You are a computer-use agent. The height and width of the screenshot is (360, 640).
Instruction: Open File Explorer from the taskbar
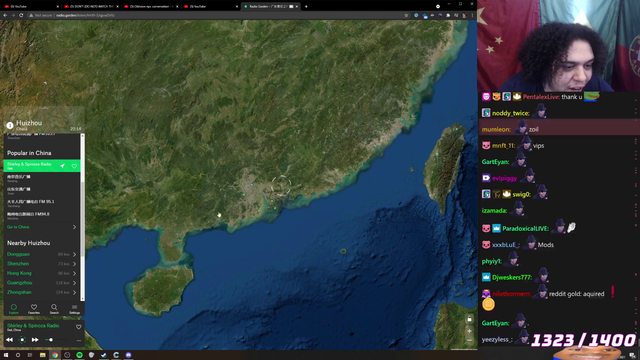(42, 355)
